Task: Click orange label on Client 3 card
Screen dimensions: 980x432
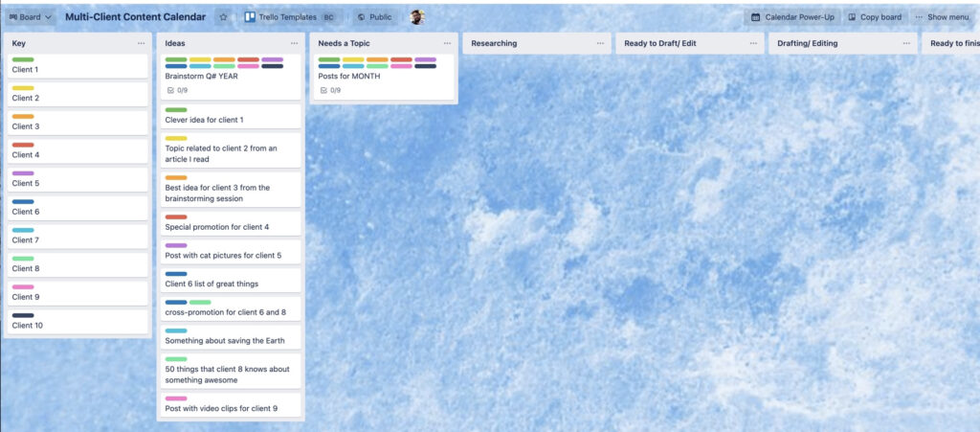Action: point(23,117)
